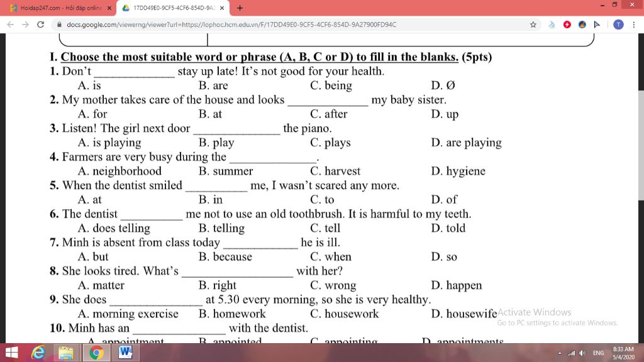
Task: Reload the current document page
Action: click(x=40, y=25)
